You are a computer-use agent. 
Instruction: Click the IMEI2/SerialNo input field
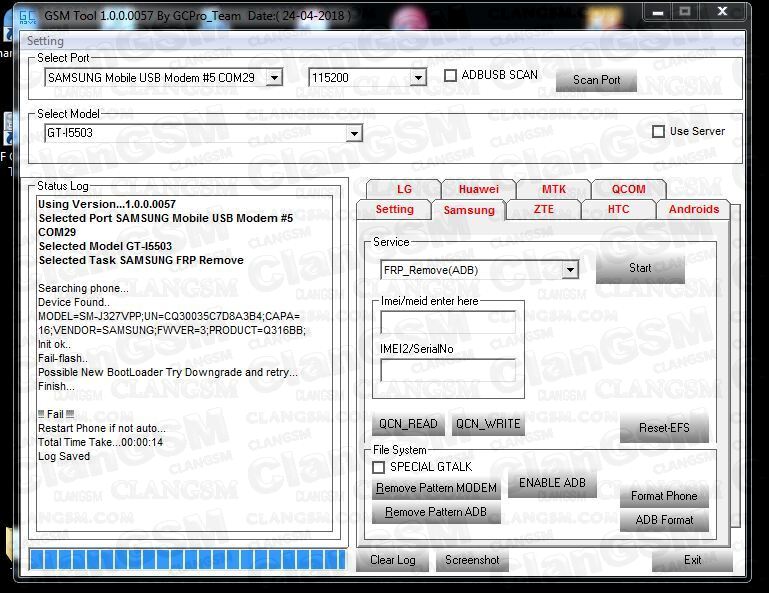point(448,370)
